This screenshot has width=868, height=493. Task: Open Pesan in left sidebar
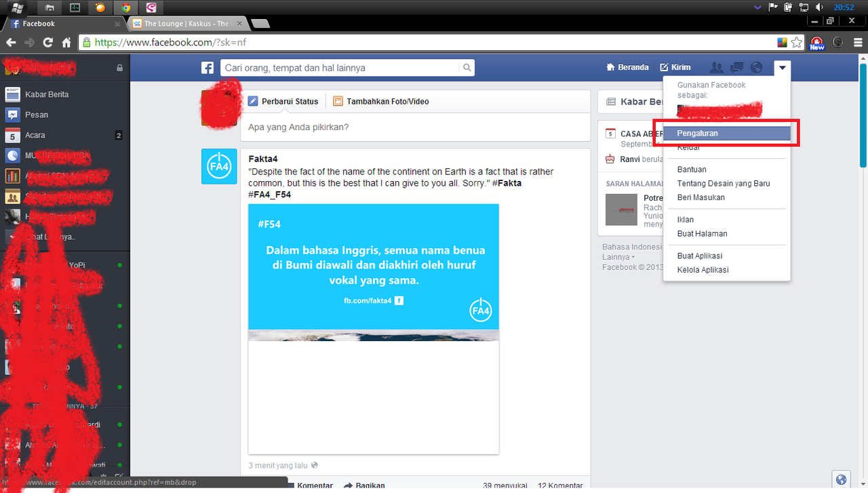click(x=64, y=115)
